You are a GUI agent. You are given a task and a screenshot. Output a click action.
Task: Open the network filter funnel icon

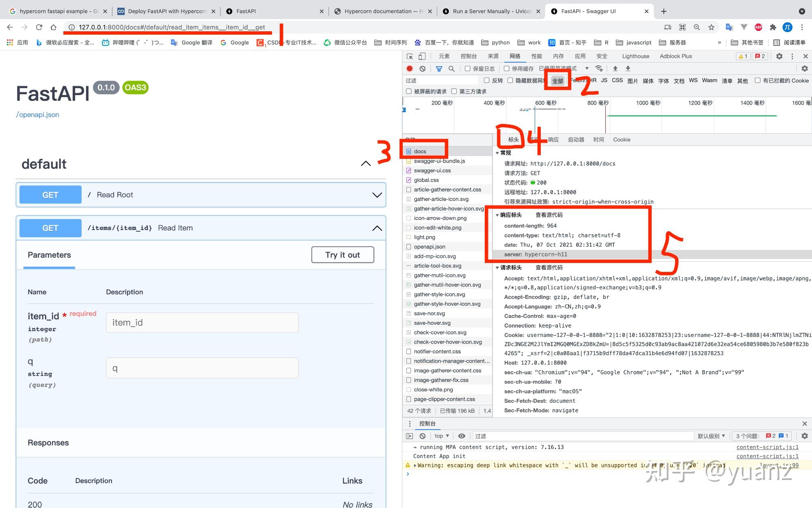439,69
